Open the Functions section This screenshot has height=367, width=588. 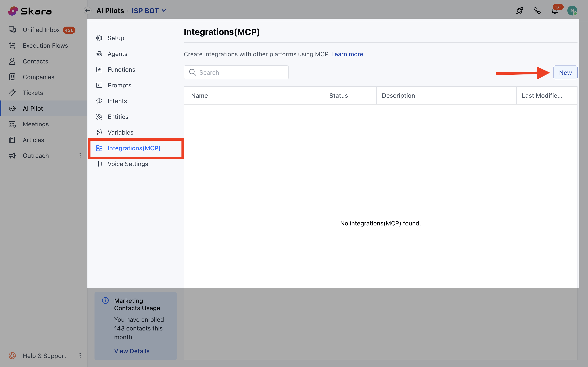[x=121, y=69]
